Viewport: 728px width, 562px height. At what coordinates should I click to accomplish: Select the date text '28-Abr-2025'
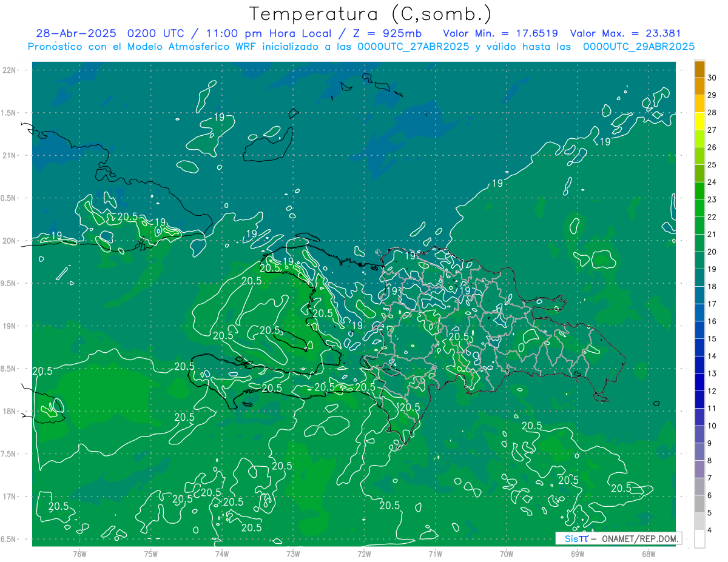(x=76, y=33)
